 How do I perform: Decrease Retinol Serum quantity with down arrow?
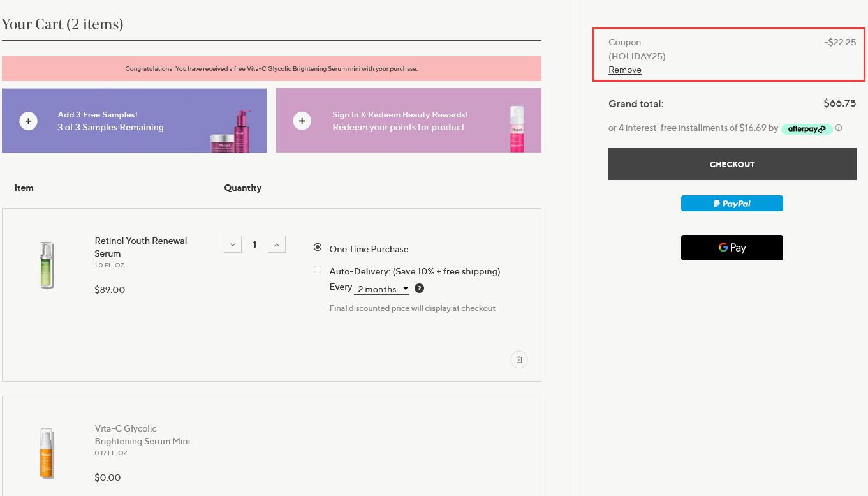(x=233, y=244)
